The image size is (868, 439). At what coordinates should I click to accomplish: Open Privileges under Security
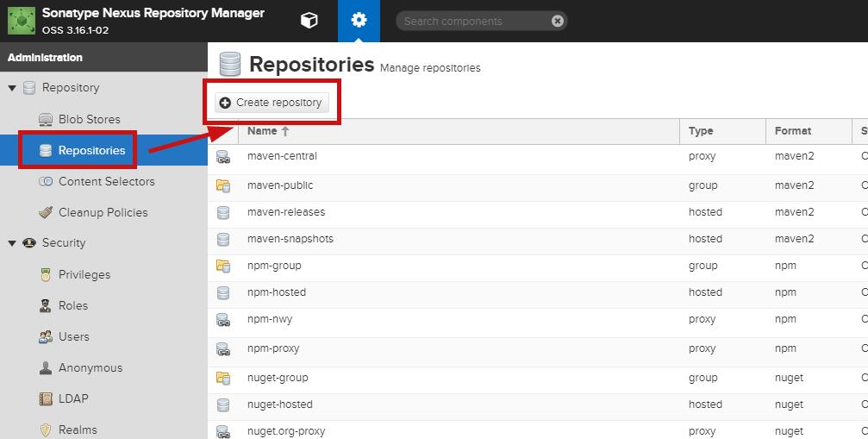click(x=84, y=274)
